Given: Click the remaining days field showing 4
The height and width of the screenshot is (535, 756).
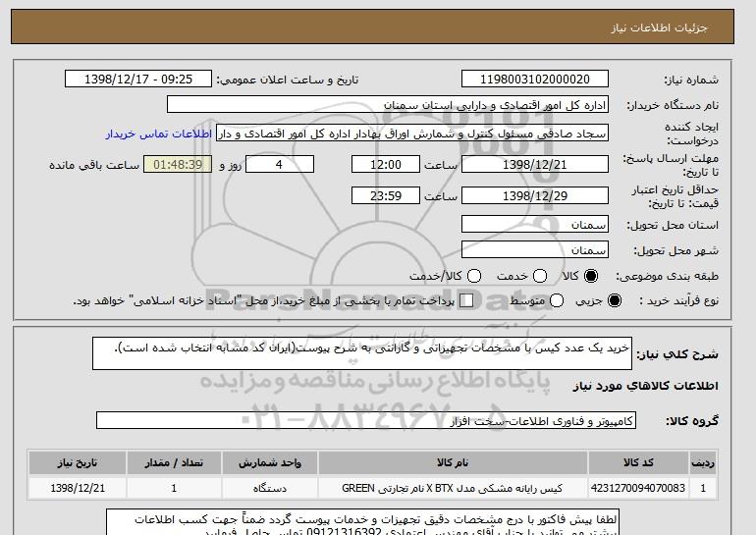Looking at the screenshot, I should 280,164.
